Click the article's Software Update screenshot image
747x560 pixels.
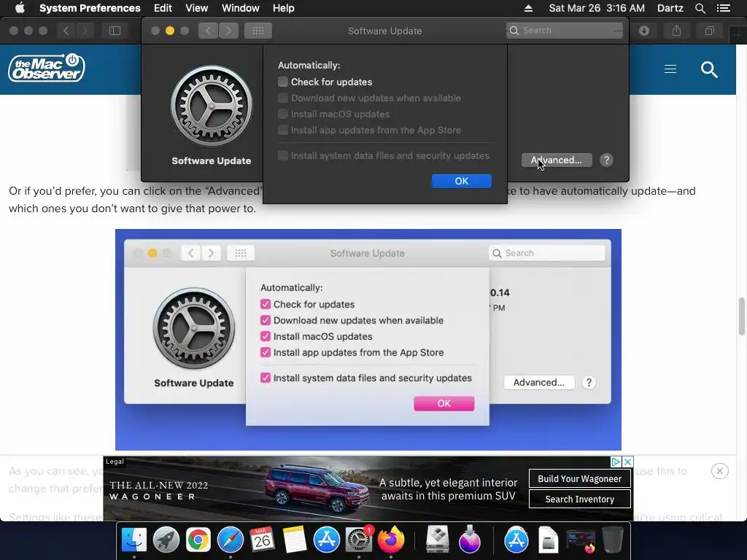pos(368,340)
